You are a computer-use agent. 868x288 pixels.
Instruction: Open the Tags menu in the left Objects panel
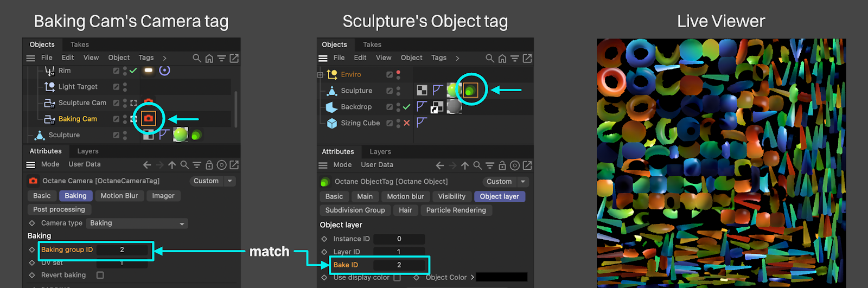(x=146, y=57)
